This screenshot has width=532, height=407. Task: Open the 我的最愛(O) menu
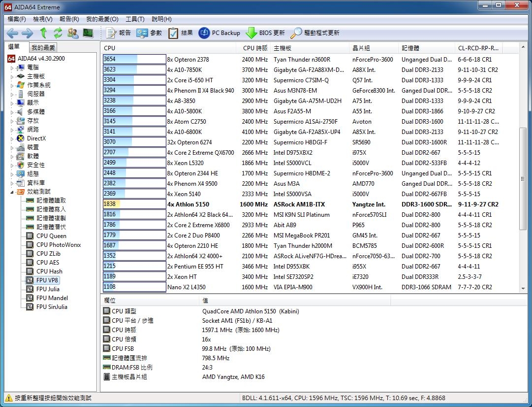click(x=102, y=19)
